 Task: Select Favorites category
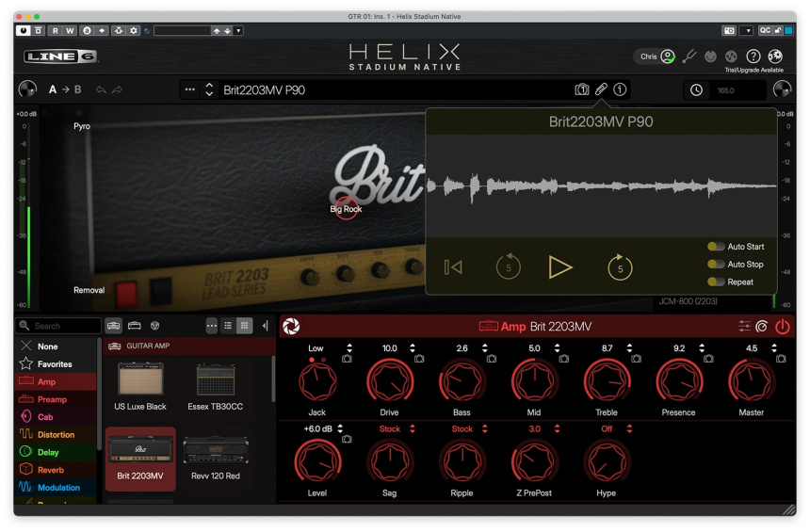click(56, 363)
